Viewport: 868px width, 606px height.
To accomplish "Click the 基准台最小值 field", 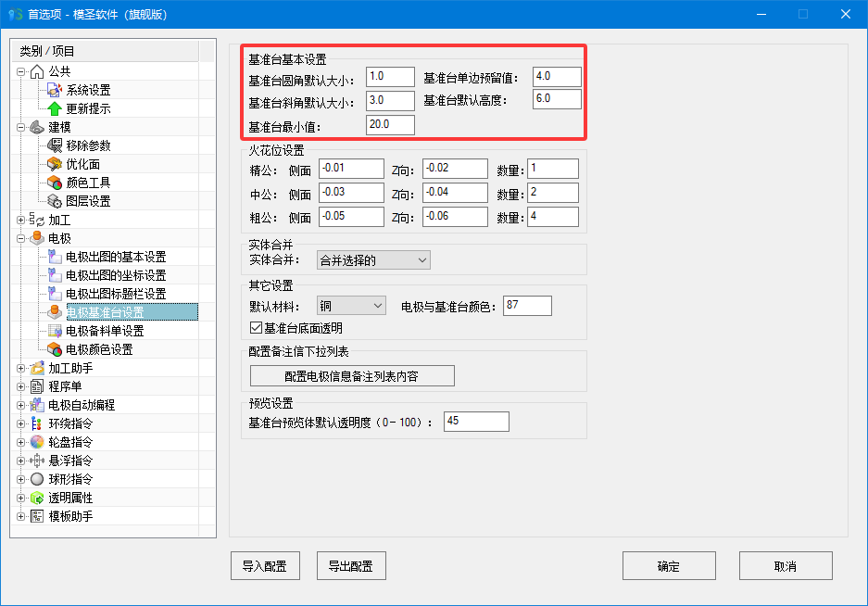I will pos(390,125).
